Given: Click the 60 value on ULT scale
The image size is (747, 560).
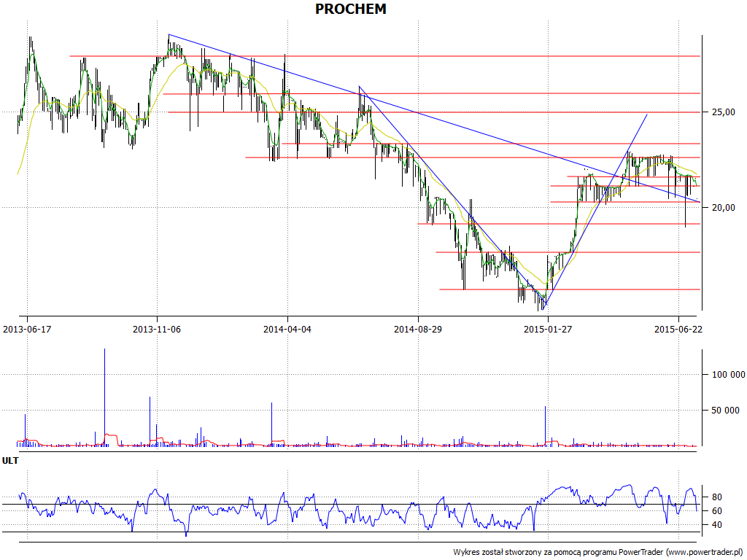Looking at the screenshot, I should pos(716,511).
